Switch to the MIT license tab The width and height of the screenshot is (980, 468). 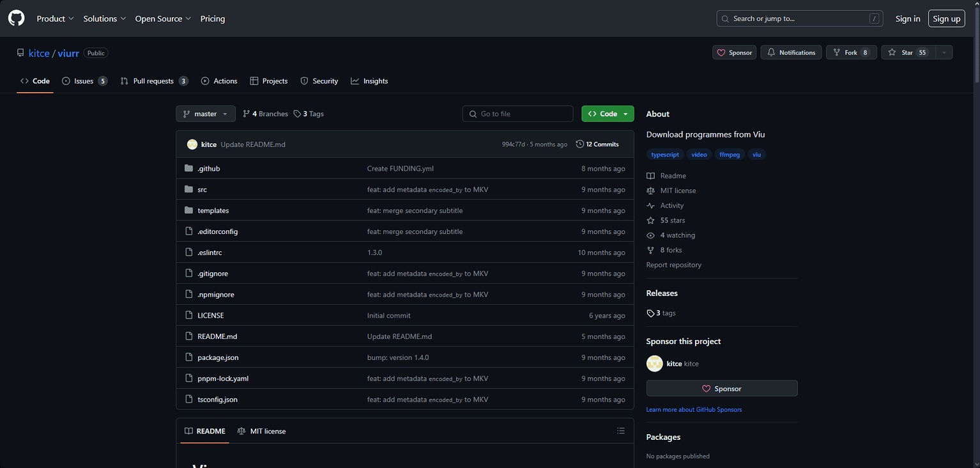pos(261,431)
